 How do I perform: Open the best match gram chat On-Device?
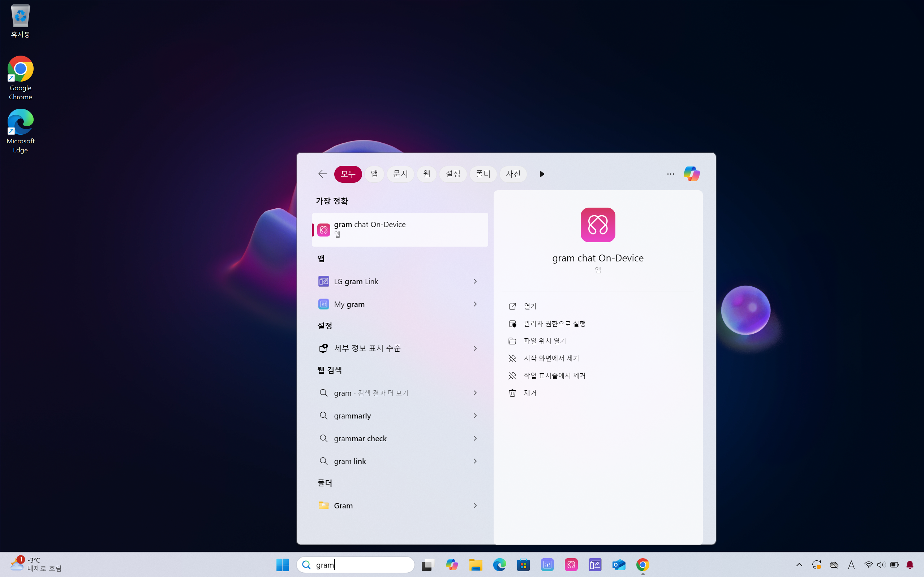(x=400, y=230)
